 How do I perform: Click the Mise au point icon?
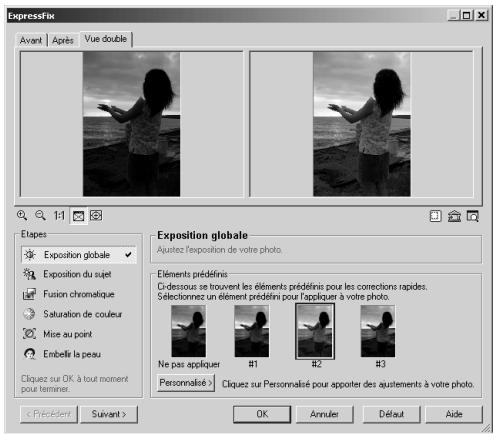[29, 334]
